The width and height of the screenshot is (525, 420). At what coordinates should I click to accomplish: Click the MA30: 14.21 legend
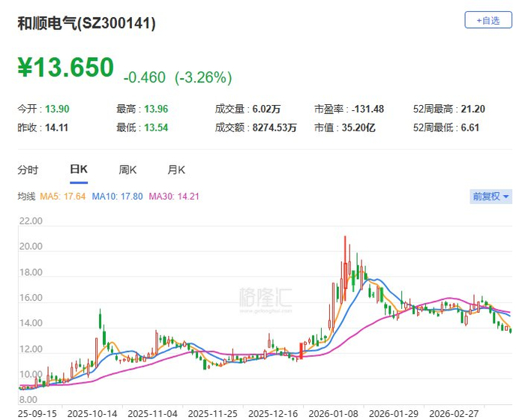[x=174, y=196]
